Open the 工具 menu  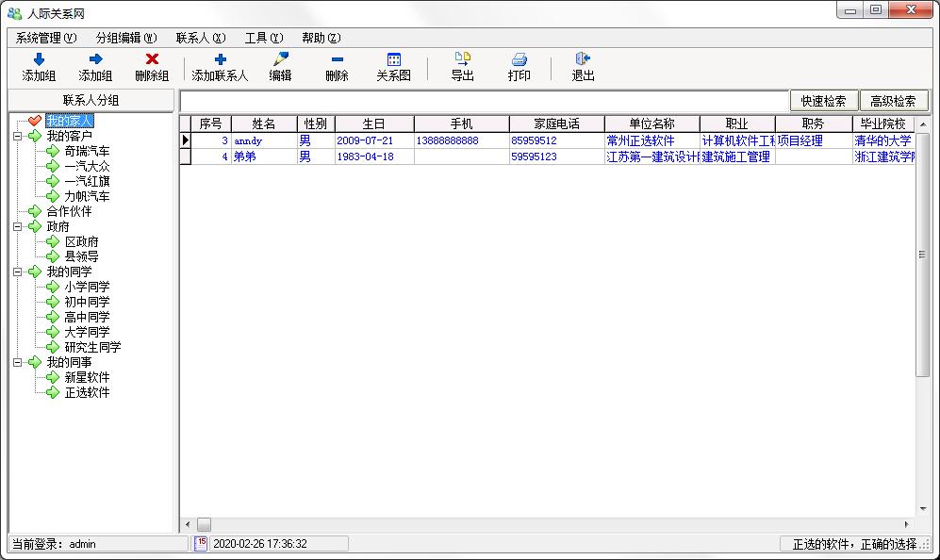[263, 38]
